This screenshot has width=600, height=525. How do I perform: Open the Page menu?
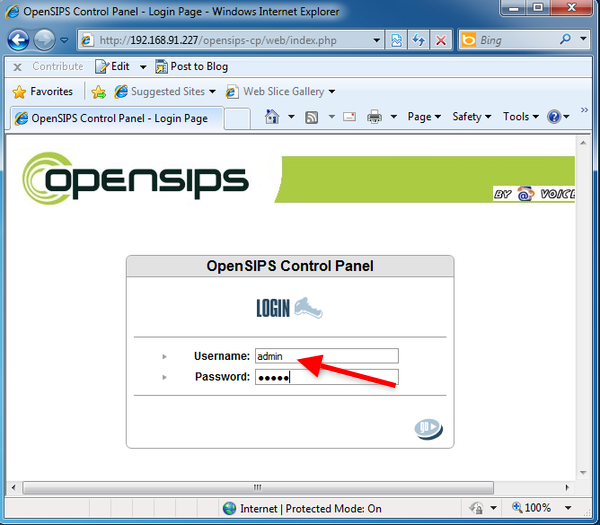coord(424,117)
